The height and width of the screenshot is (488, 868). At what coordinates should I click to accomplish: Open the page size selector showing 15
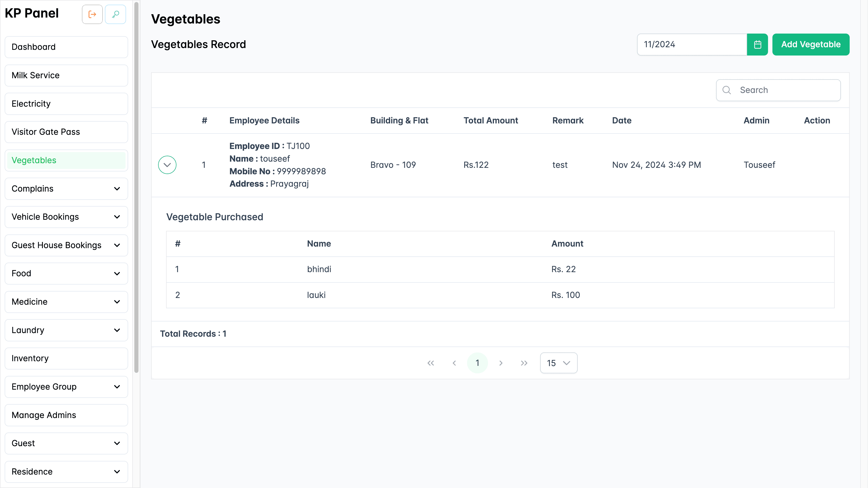point(558,363)
